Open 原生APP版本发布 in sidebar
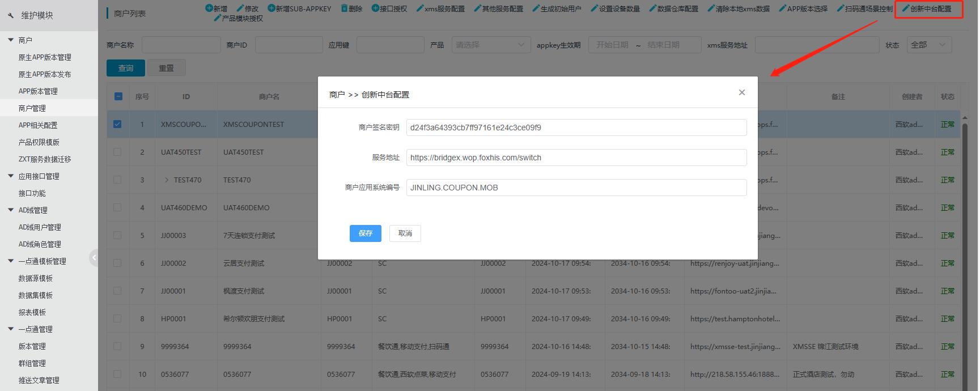The height and width of the screenshot is (391, 980). click(45, 74)
